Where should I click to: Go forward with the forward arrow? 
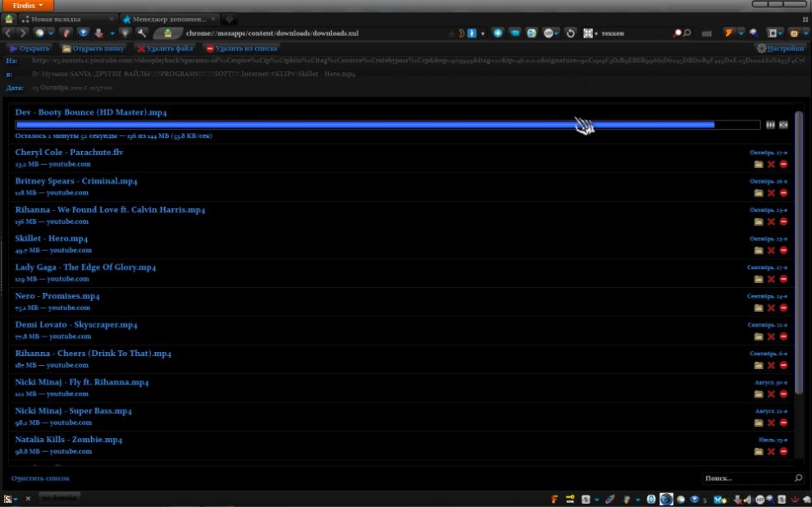click(23, 33)
